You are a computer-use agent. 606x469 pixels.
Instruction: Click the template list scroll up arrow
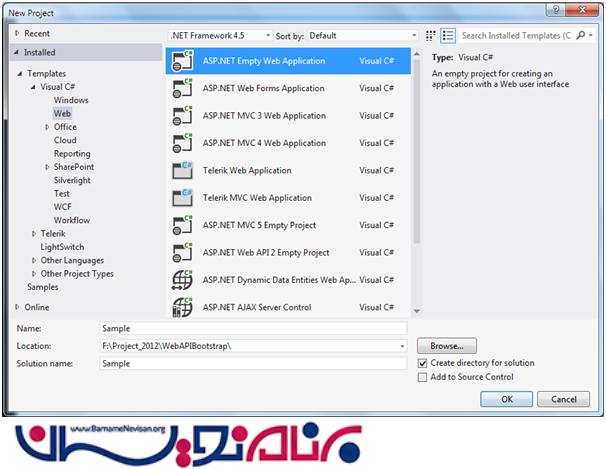coord(417,54)
